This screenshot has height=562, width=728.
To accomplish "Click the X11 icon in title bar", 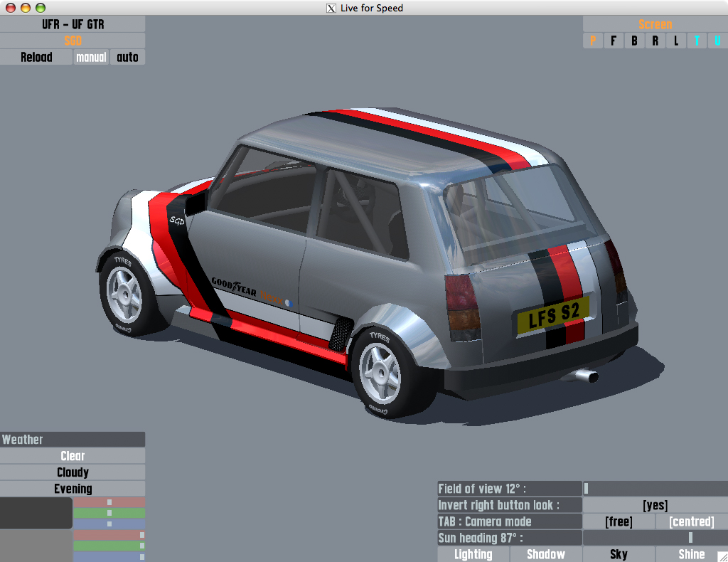I will 331,8.
